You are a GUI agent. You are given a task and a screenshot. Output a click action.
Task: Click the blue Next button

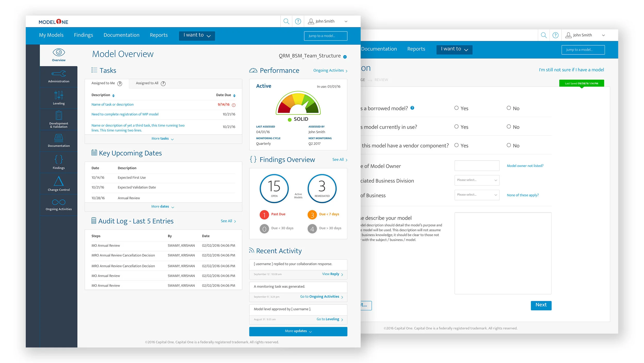pos(541,305)
